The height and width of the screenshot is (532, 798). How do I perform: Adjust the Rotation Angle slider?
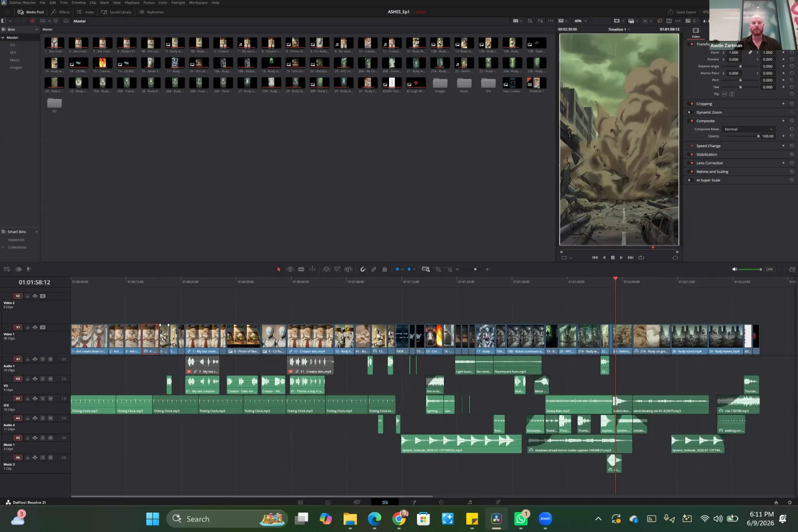coord(740,66)
